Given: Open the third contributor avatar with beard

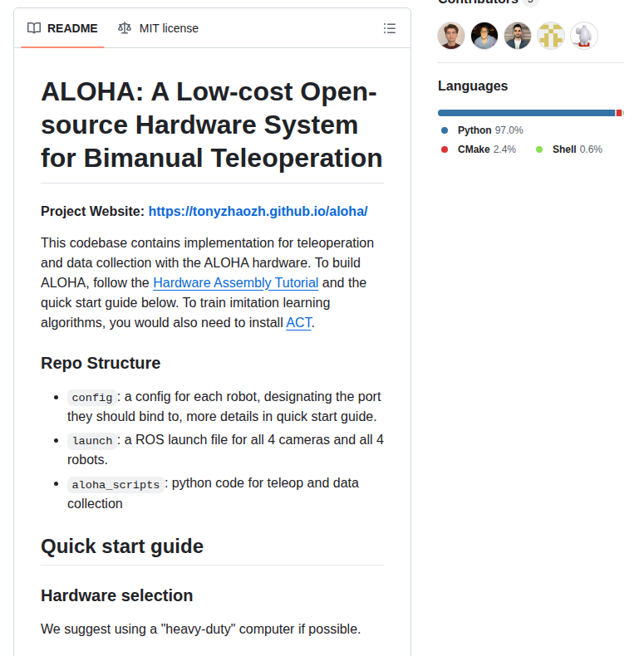Looking at the screenshot, I should click(x=518, y=36).
